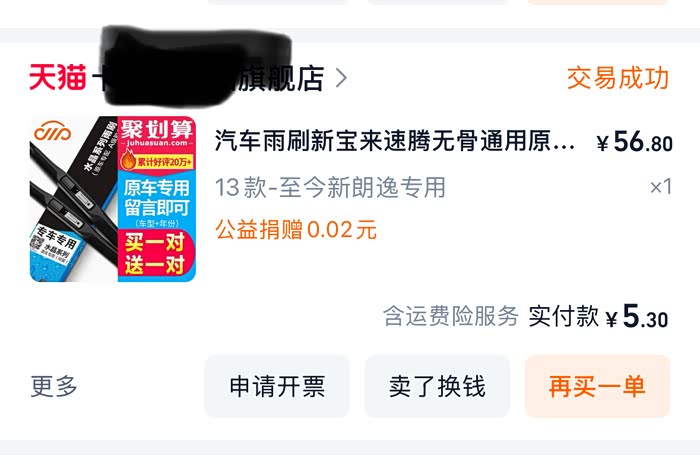Tap the 天猫 logo badge

coord(58,78)
